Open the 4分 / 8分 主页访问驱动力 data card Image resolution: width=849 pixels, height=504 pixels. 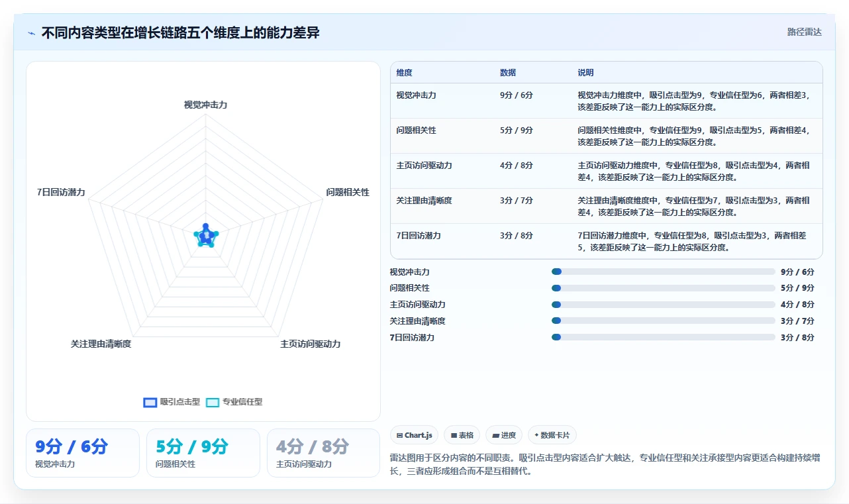323,453
